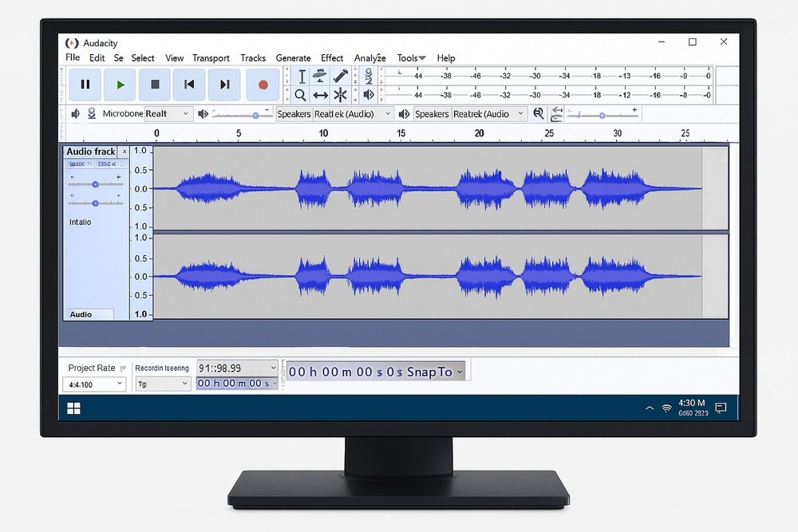This screenshot has height=532, width=798.
Task: Click speaker icon before second Speakers dropdown
Action: tap(404, 114)
